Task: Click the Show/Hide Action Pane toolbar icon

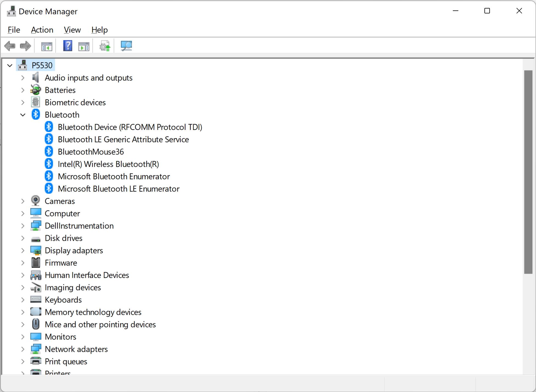Action: 84,46
